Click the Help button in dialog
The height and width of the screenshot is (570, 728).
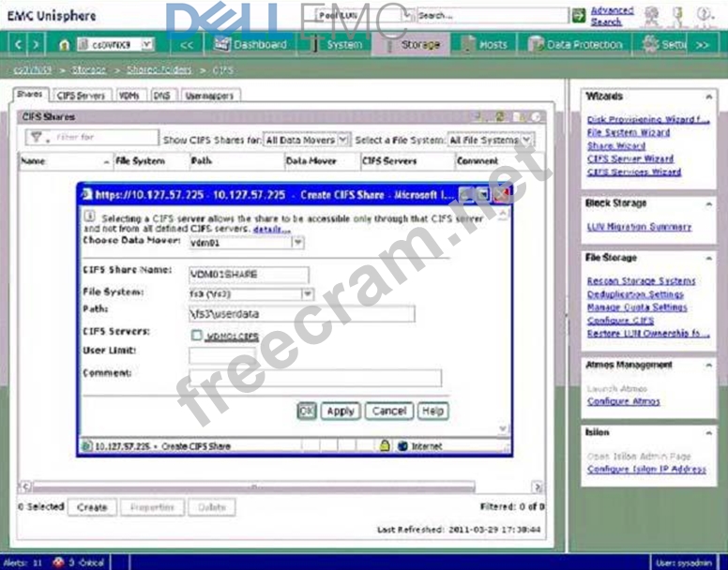(x=432, y=411)
